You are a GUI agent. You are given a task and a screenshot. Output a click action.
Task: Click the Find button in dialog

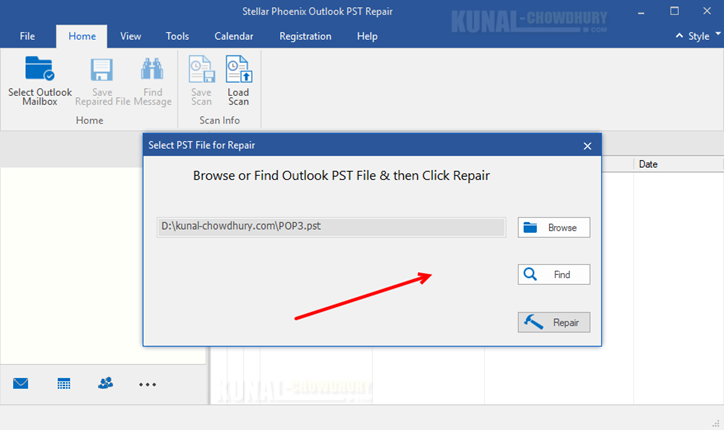click(x=554, y=274)
